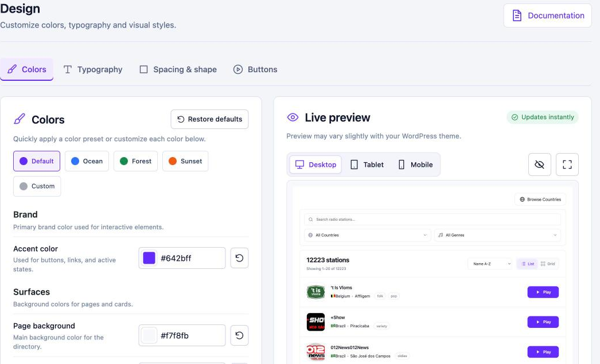The width and height of the screenshot is (600, 364).
Task: Click the 012News012News station name
Action: [x=350, y=347]
